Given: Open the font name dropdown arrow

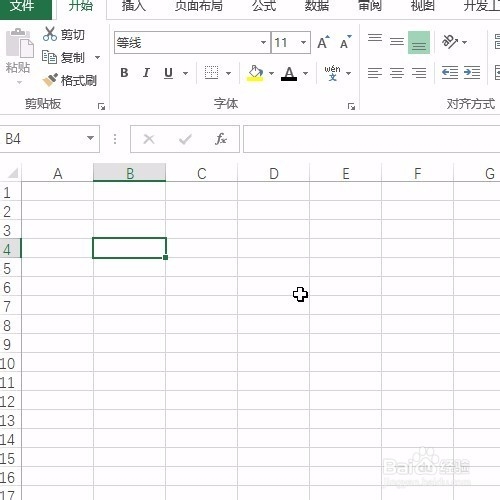Looking at the screenshot, I should coord(263,42).
